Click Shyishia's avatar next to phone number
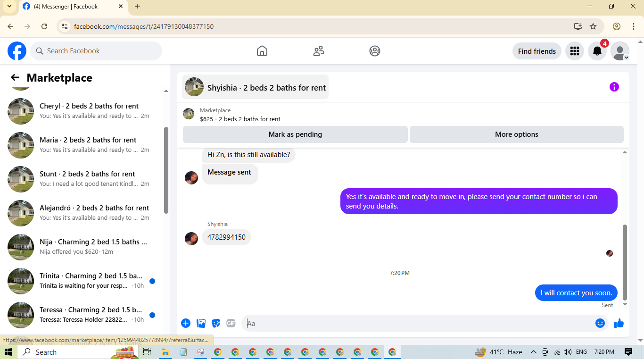This screenshot has height=359, width=644. pos(191,239)
